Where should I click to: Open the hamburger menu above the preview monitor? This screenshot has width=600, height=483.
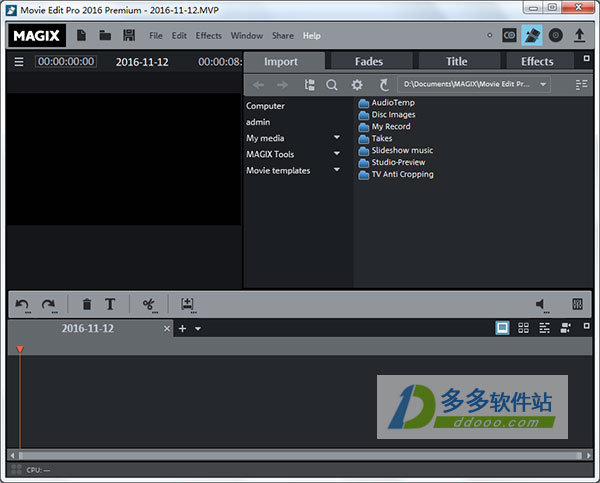tap(19, 62)
